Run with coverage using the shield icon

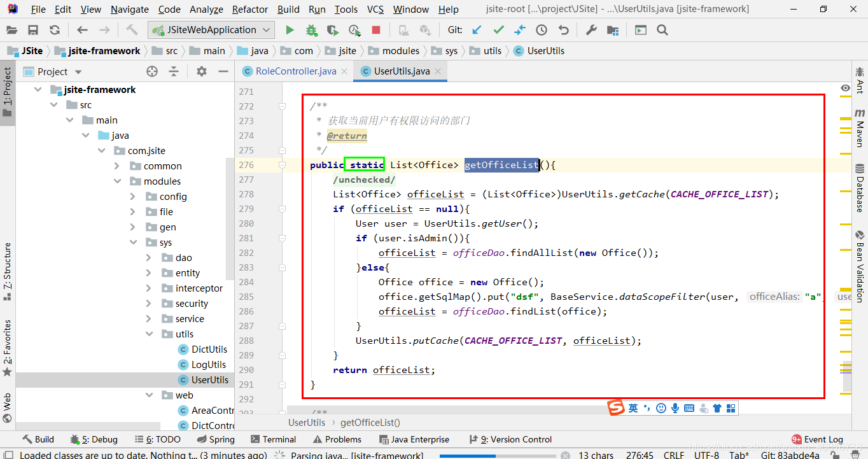point(332,30)
